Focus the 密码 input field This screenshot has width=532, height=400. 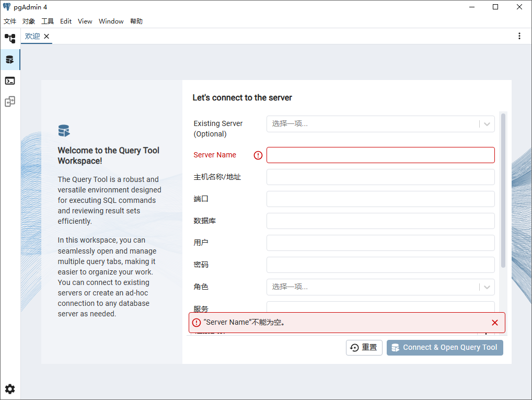pos(380,265)
